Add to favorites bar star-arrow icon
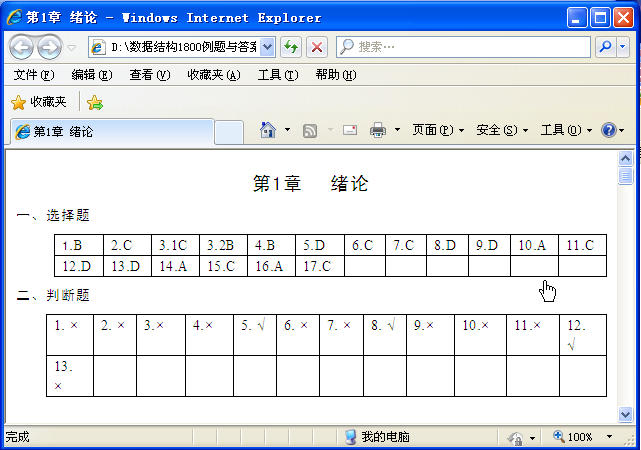 (x=95, y=103)
